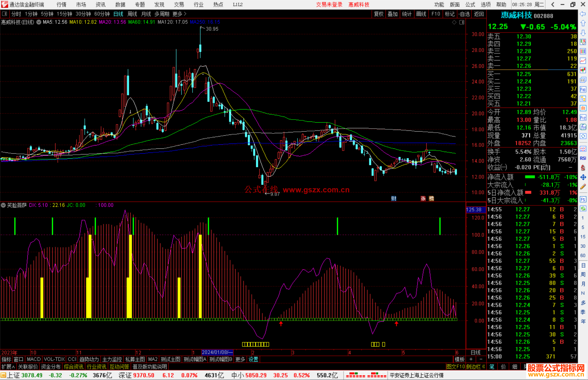Click the plus zoom-in chart button

[471, 359]
